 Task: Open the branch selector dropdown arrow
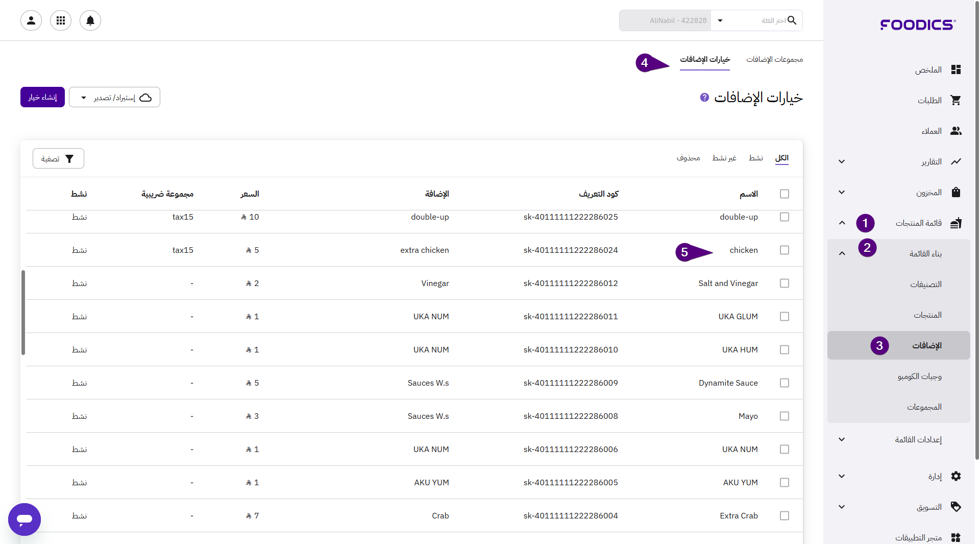(x=720, y=20)
